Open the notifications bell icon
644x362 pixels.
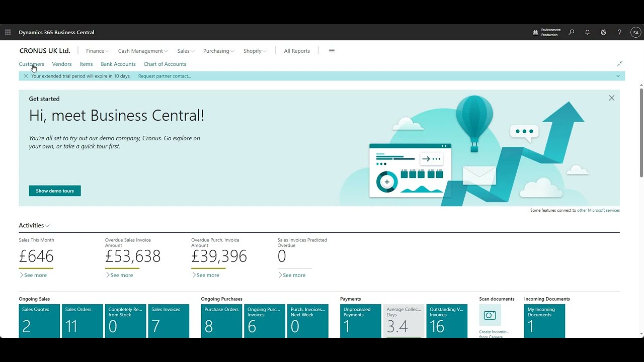(587, 32)
